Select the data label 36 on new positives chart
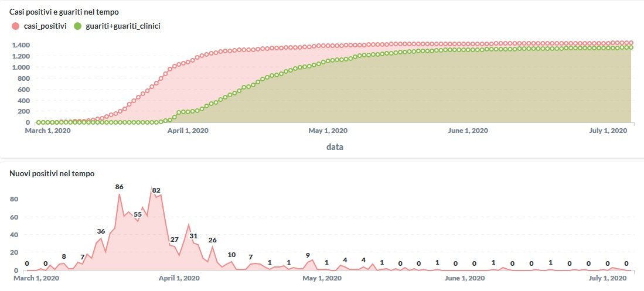 tap(101, 231)
